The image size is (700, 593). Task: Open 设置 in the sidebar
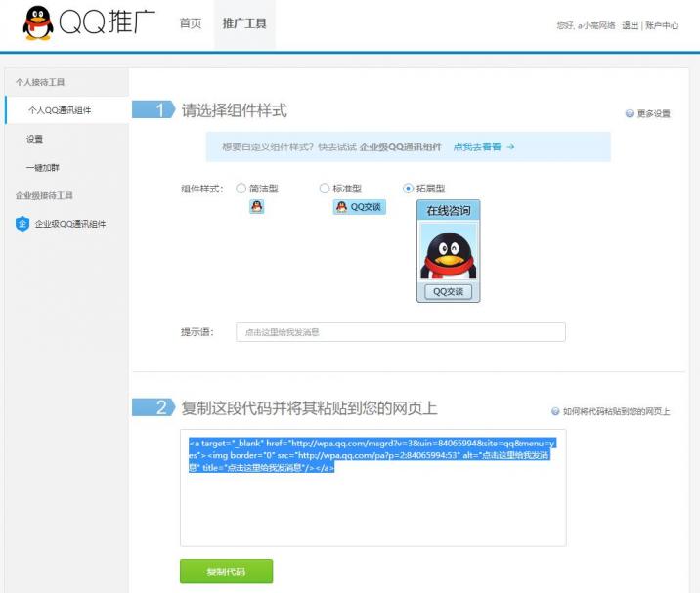34,139
